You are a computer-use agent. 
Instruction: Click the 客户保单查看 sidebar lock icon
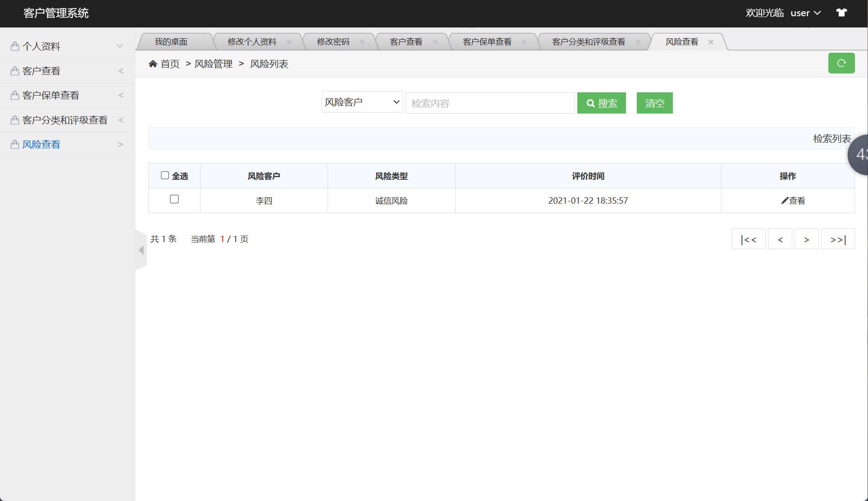(14, 95)
